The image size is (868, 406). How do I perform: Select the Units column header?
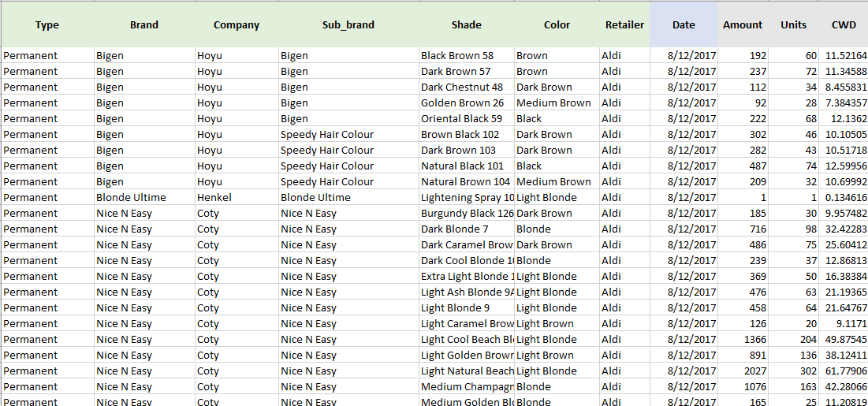793,24
